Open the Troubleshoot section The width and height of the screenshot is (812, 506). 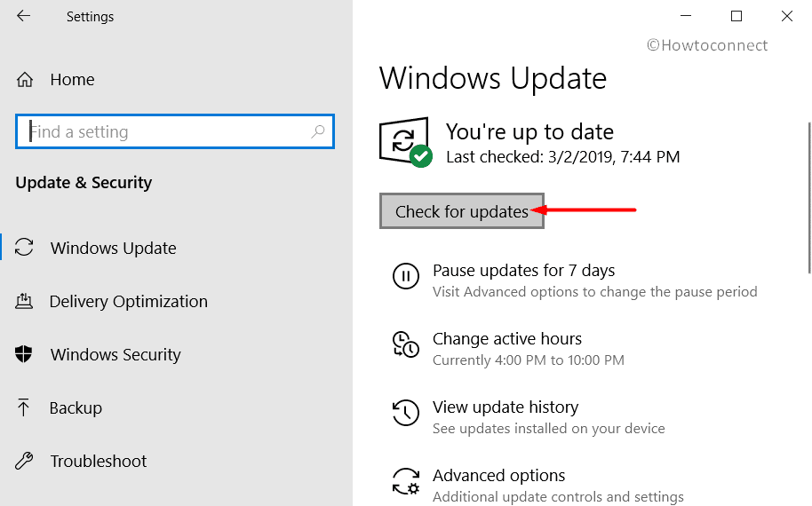[x=99, y=461]
